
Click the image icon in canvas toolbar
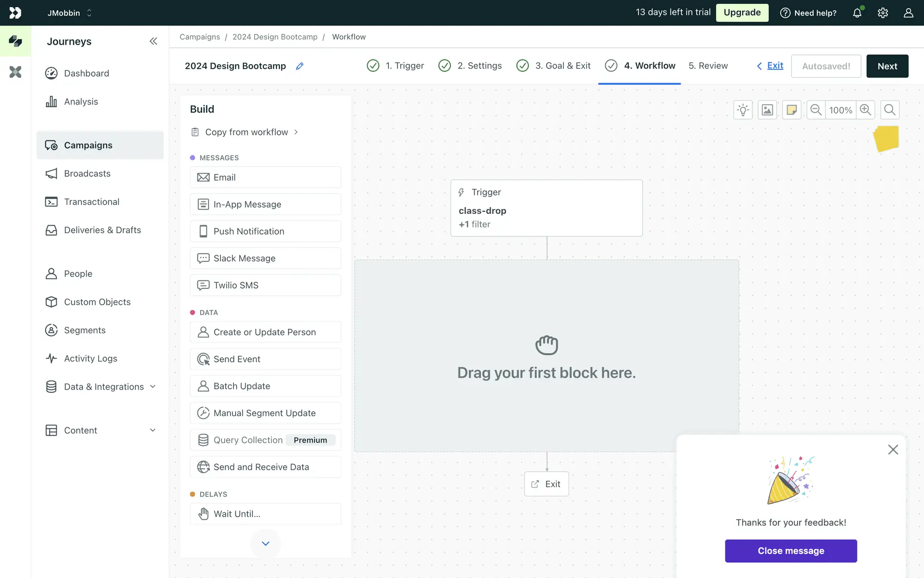coord(767,110)
